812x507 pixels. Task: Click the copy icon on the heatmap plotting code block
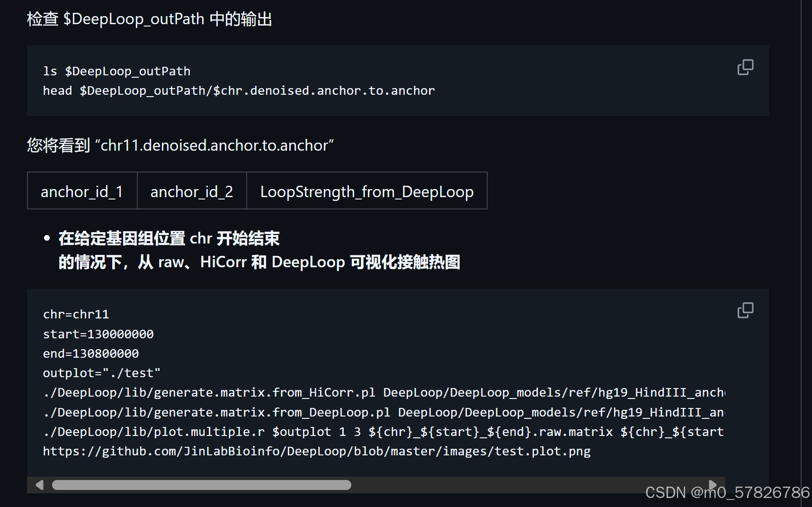(x=745, y=310)
